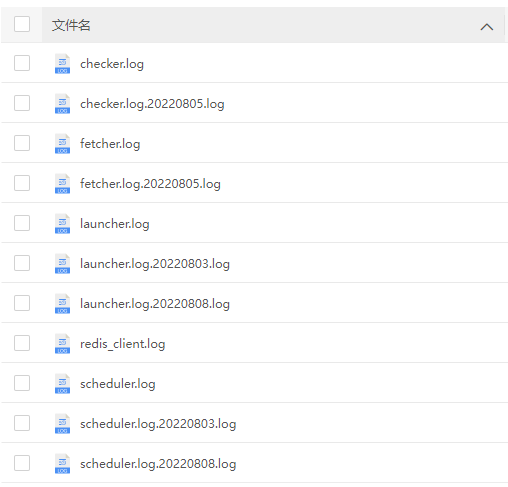The height and width of the screenshot is (487, 508).
Task: Check the box for fetcher.log.20220805.log
Action: (22, 183)
